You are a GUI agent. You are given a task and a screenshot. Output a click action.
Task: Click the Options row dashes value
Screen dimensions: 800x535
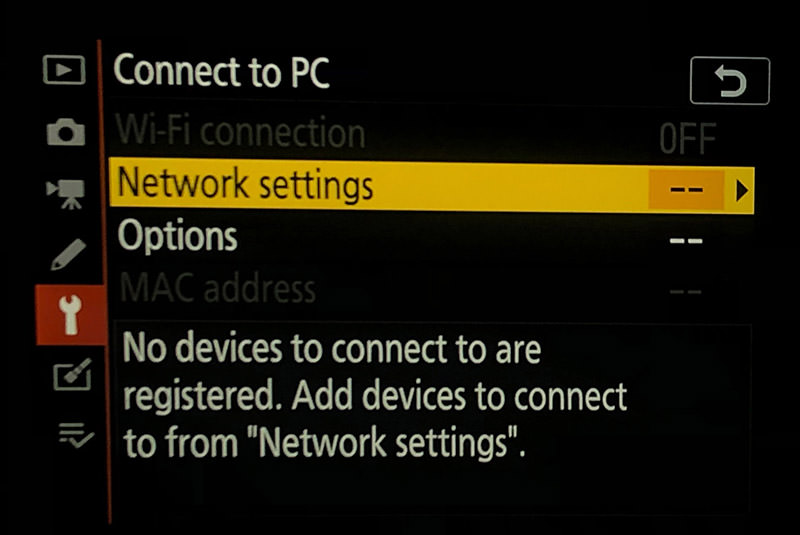[x=686, y=240]
